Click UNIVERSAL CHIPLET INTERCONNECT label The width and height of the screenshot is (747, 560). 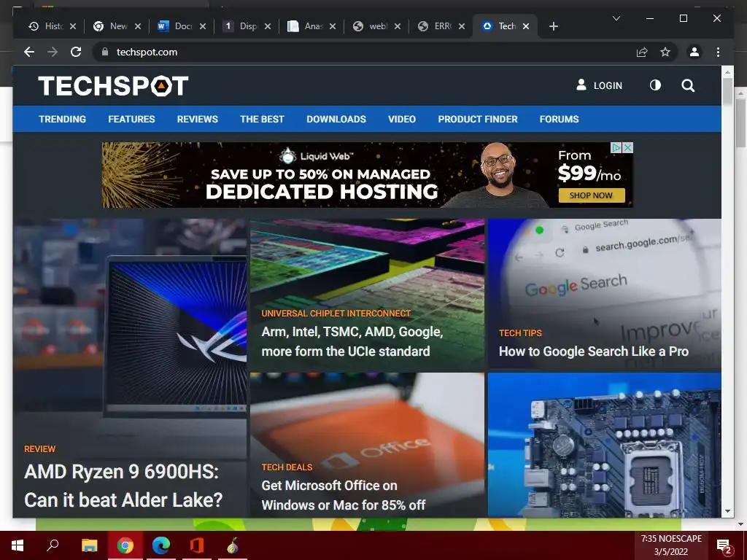[336, 313]
